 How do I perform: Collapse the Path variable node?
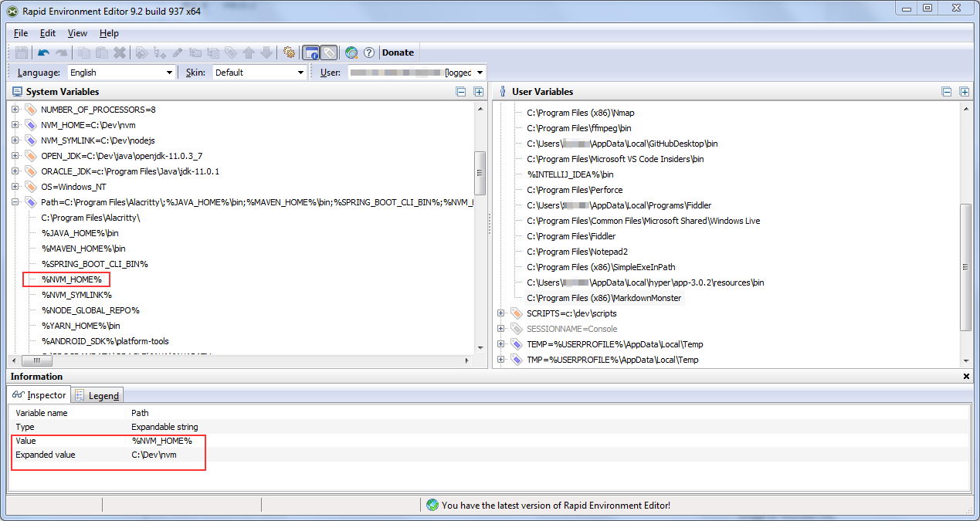(15, 202)
